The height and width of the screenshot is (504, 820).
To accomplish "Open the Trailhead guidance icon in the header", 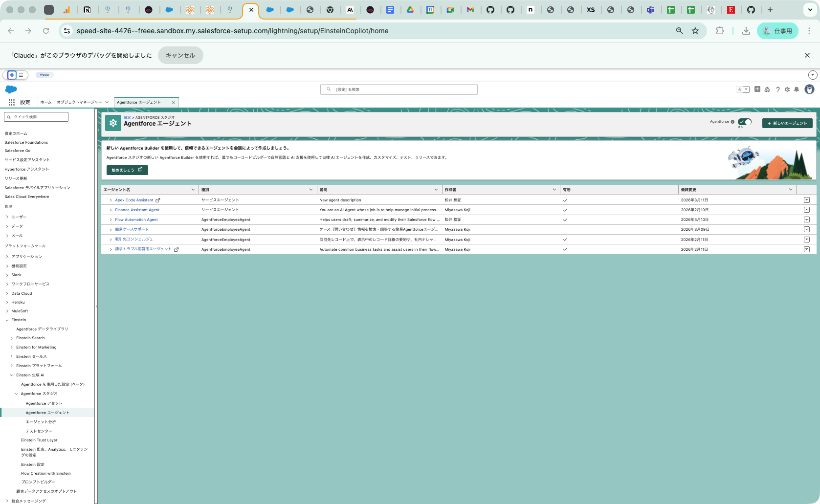I will tap(767, 89).
